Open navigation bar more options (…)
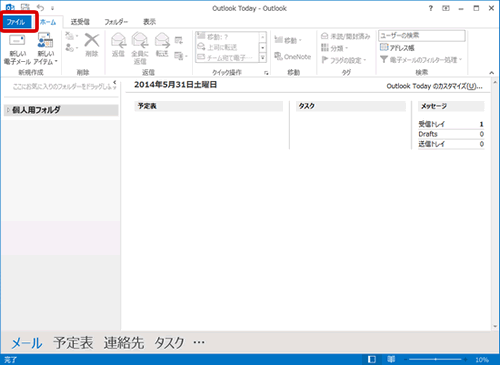 (x=199, y=342)
